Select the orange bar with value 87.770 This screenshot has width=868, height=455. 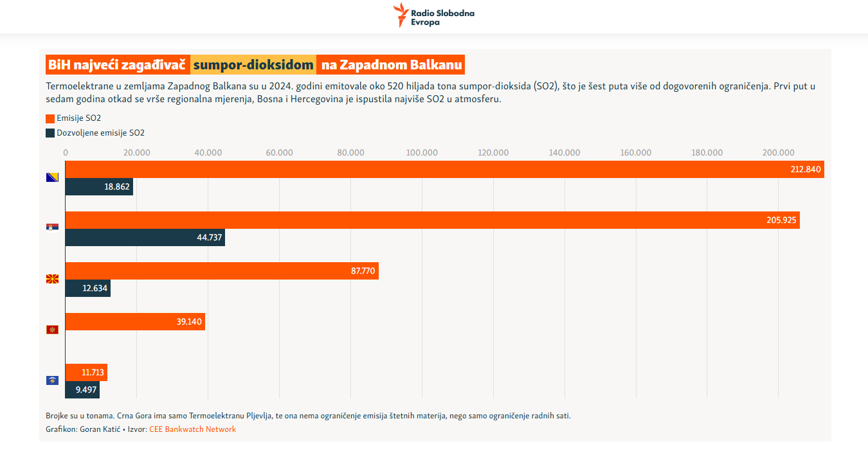tap(222, 271)
